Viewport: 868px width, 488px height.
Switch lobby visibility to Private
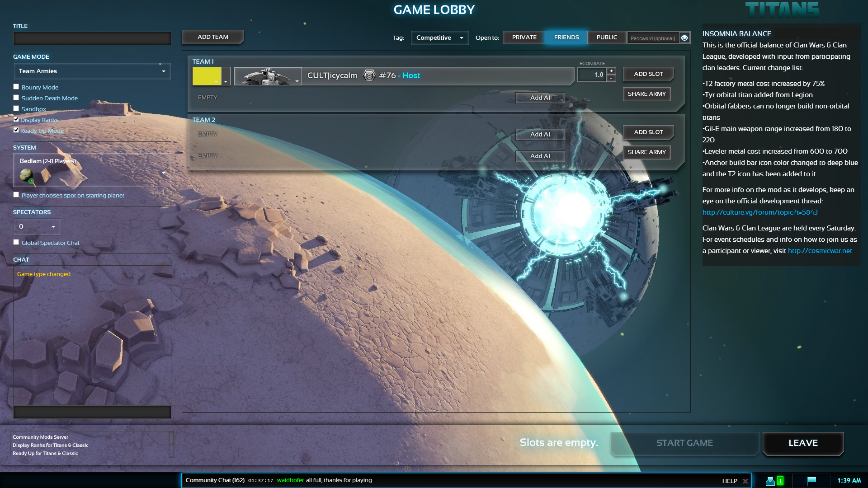click(x=524, y=38)
